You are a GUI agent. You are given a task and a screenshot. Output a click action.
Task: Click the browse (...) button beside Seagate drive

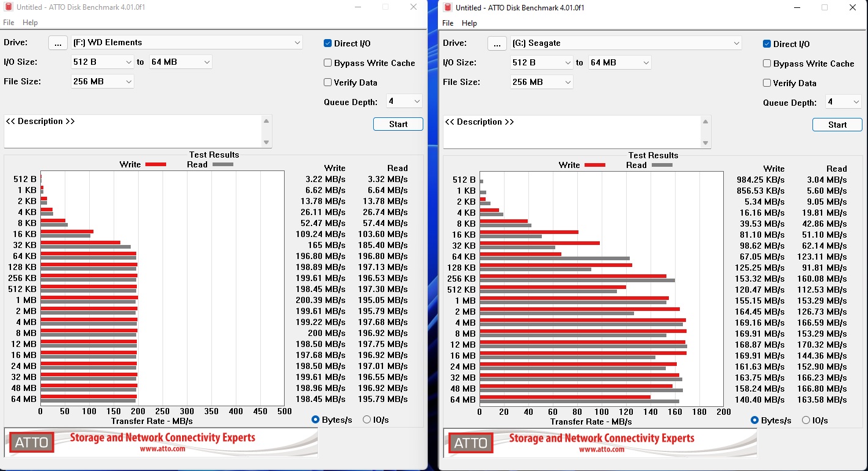(497, 43)
